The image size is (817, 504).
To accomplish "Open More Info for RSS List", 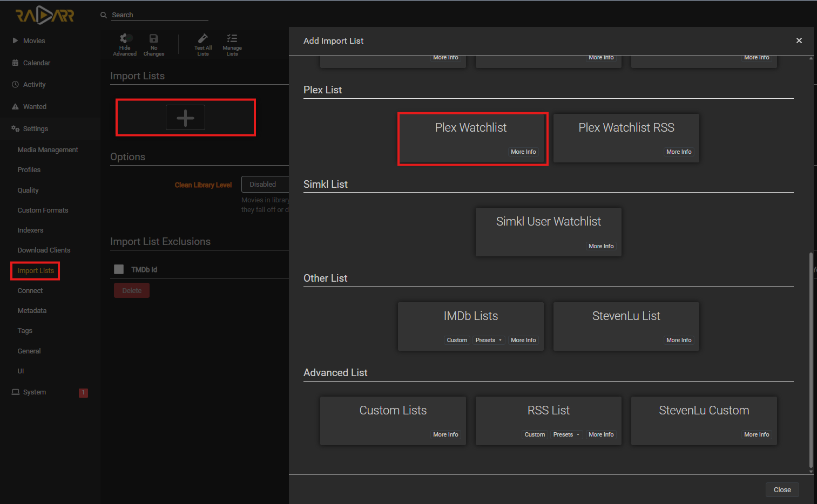I will (x=601, y=435).
